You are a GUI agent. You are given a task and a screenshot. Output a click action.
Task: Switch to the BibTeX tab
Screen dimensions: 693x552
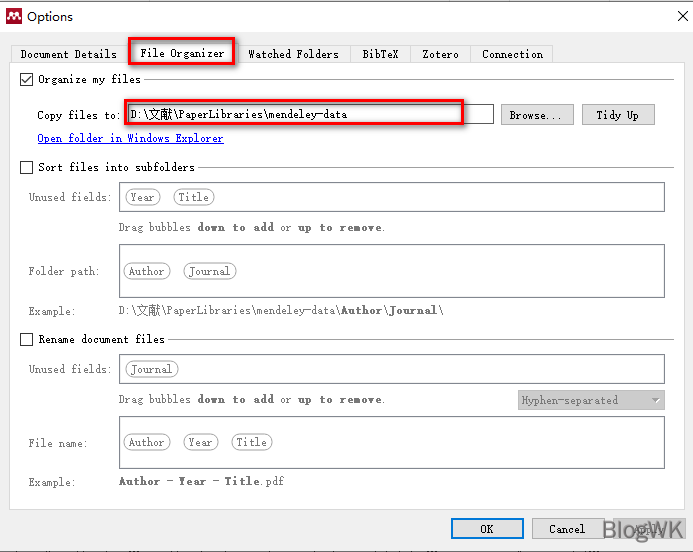click(x=380, y=54)
